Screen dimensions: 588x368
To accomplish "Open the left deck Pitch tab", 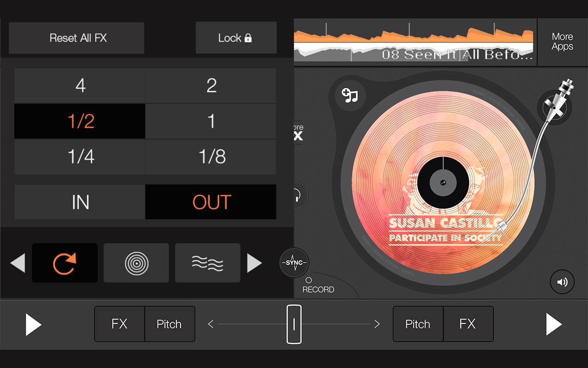I will coord(170,324).
